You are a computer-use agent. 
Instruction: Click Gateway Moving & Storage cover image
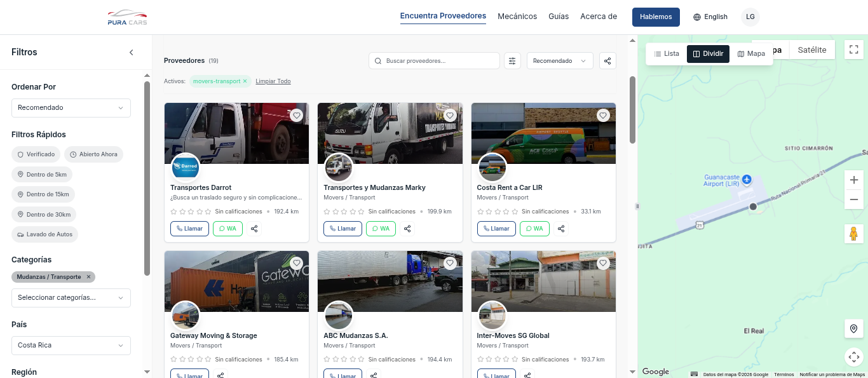pyautogui.click(x=236, y=281)
